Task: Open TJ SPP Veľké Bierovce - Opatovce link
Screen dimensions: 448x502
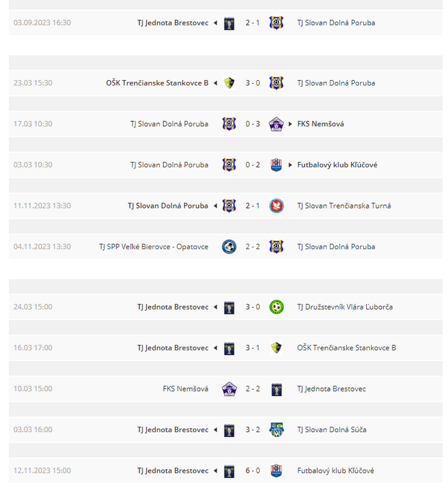Action: (x=154, y=247)
